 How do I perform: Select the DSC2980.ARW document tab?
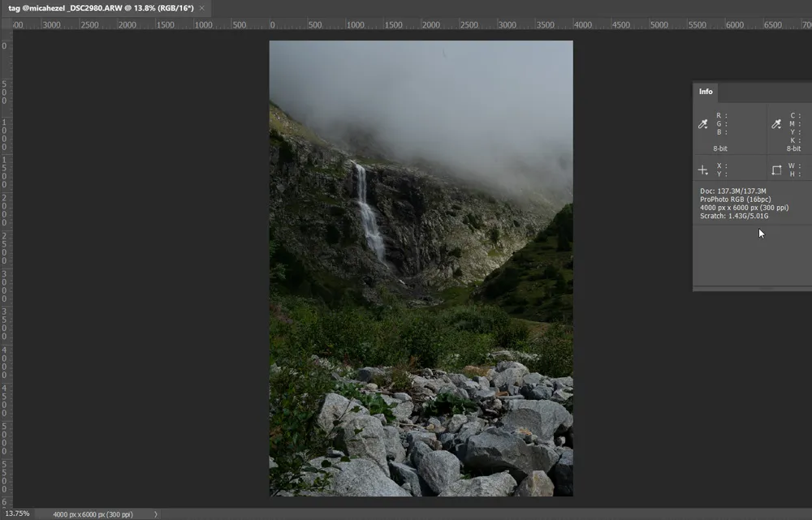(x=97, y=6)
